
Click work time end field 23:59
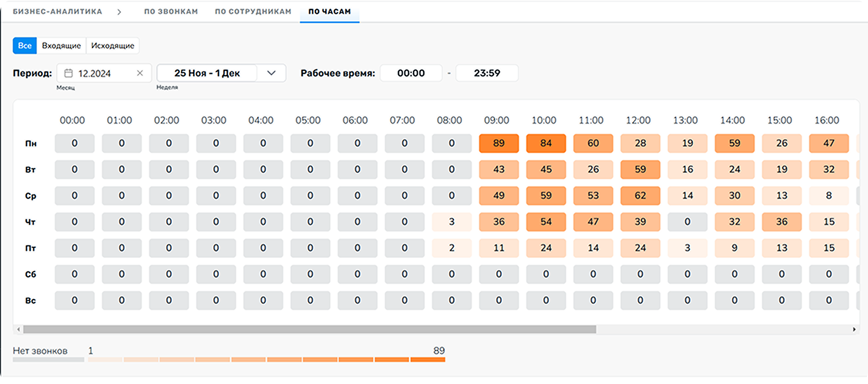[x=487, y=73]
